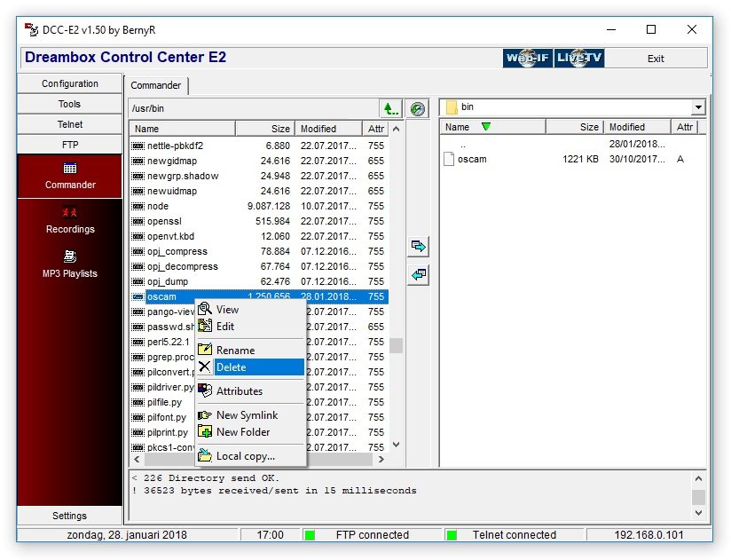Viewport: 731px width, 560px height.
Task: Choose New Folder from the context menu
Action: click(x=251, y=432)
